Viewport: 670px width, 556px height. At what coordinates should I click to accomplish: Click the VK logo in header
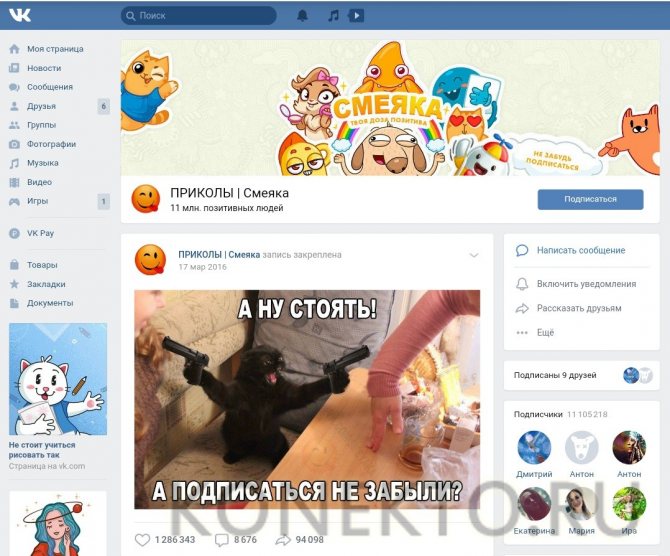[x=20, y=15]
